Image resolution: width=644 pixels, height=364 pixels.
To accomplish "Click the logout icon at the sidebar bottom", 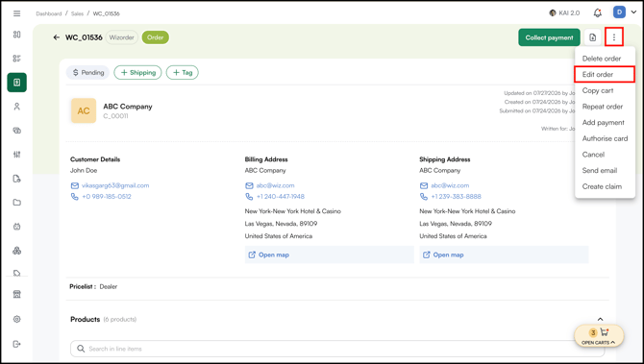I will [17, 344].
